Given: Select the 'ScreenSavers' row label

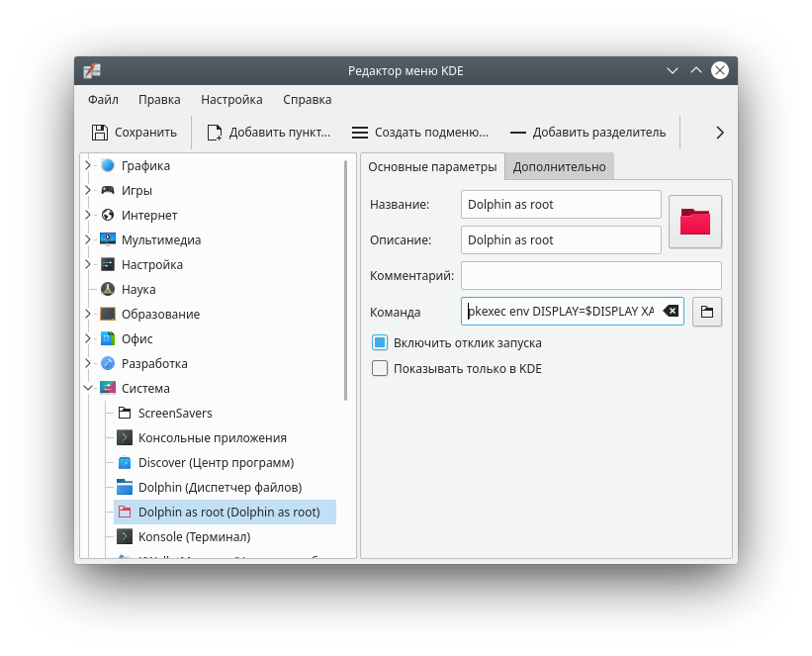Looking at the screenshot, I should pos(175,413).
